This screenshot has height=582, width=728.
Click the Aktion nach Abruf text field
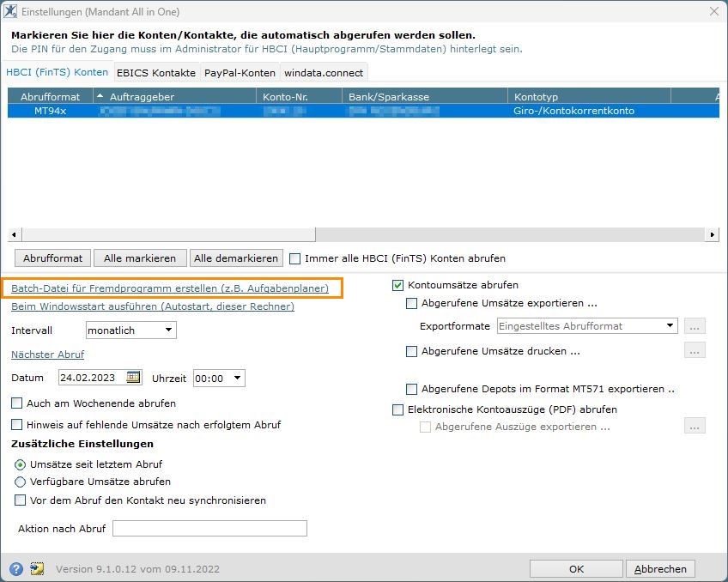point(209,528)
